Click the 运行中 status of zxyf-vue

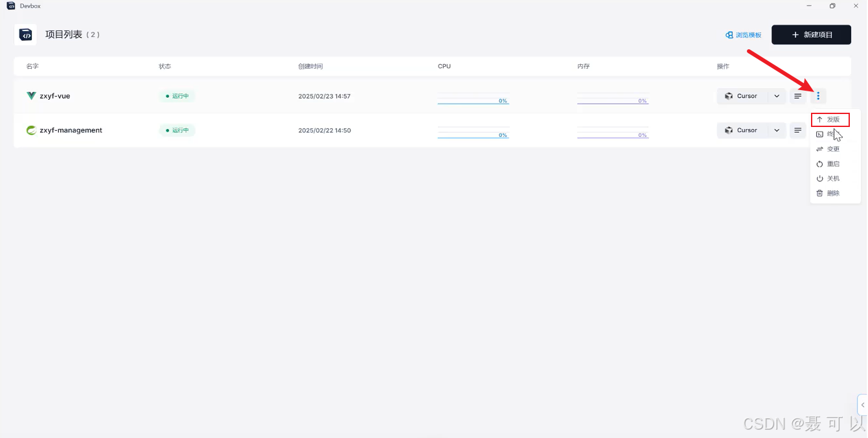click(x=177, y=96)
